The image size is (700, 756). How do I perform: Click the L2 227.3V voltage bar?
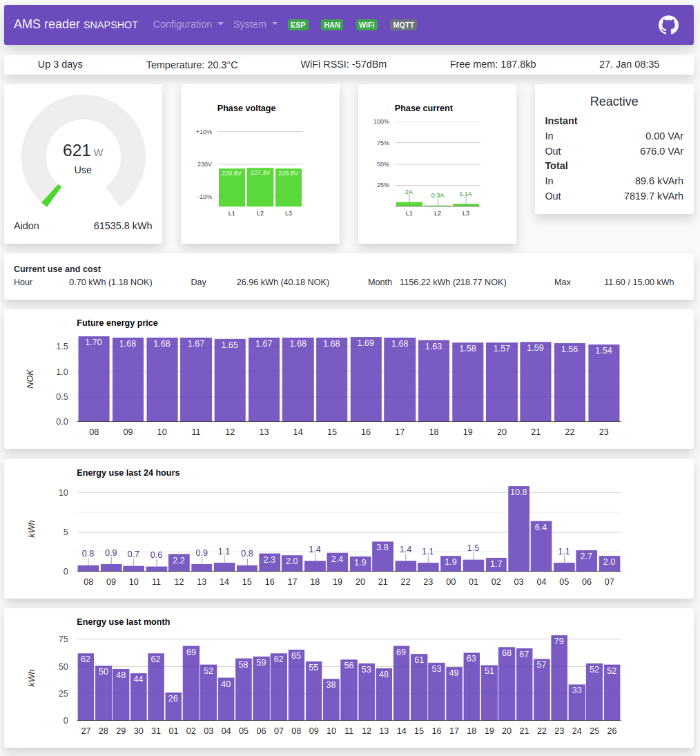[x=260, y=188]
